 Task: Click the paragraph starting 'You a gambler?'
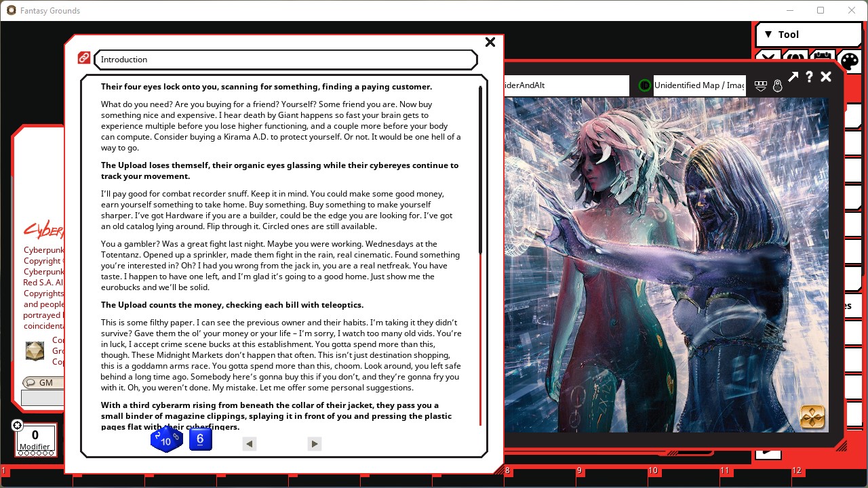[280, 266]
